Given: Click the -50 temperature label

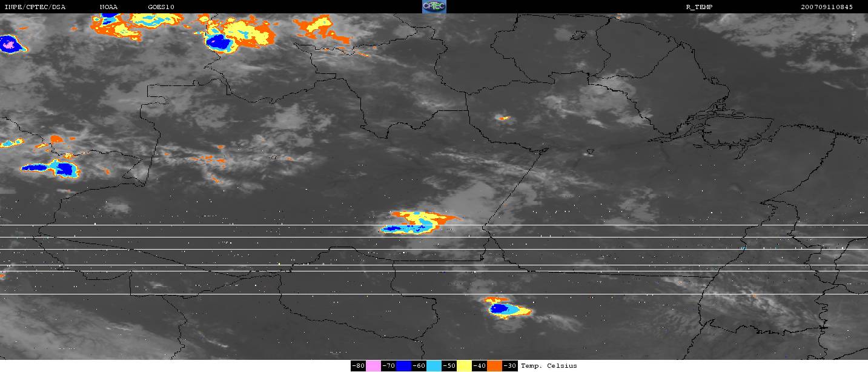Looking at the screenshot, I should click(x=449, y=366).
